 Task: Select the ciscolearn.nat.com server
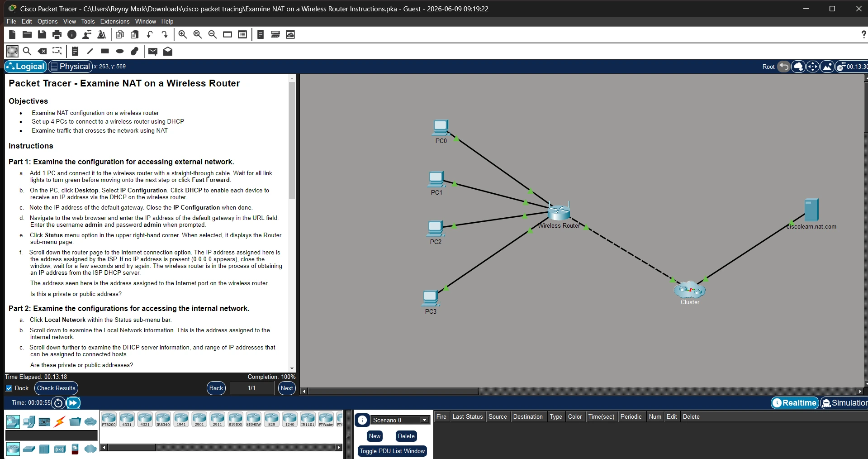tap(811, 210)
